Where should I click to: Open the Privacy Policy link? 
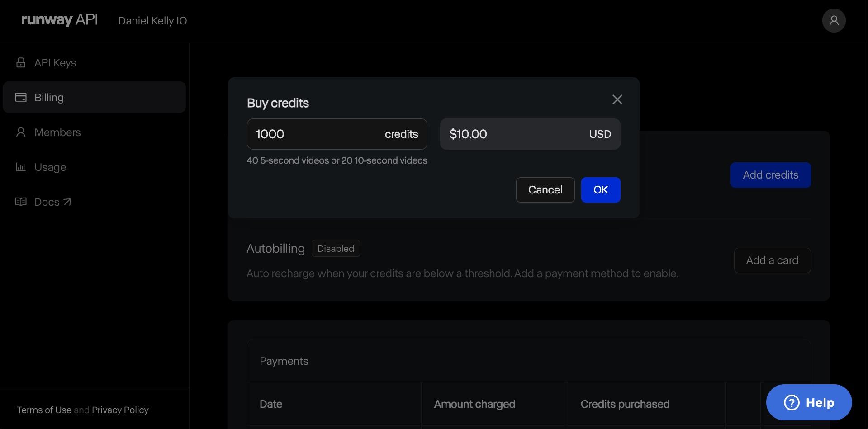point(120,410)
